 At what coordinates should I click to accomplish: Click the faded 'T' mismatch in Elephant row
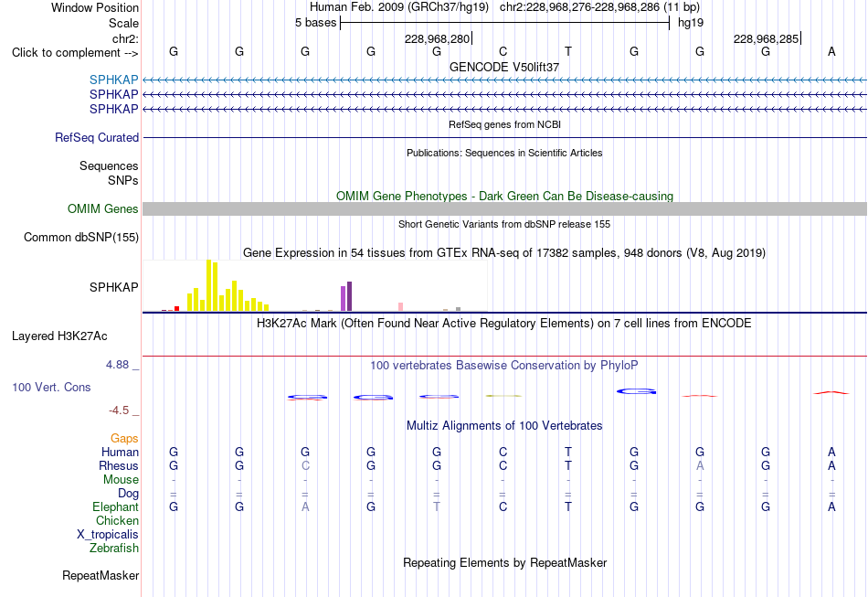[437, 506]
